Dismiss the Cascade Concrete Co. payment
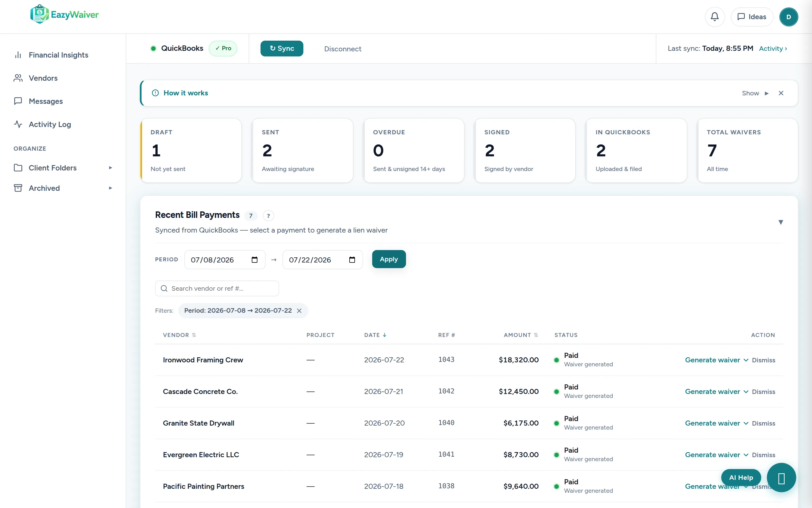 coord(763,392)
